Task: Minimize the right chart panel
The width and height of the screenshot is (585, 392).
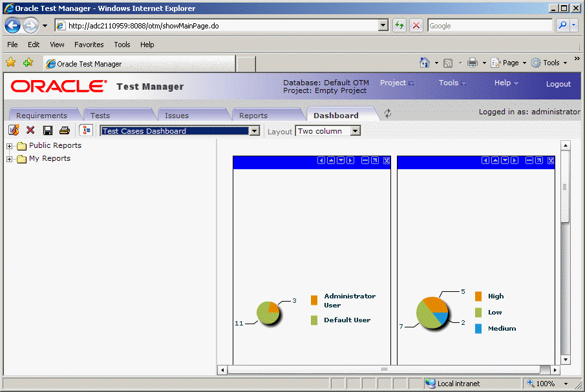Action: click(x=529, y=160)
